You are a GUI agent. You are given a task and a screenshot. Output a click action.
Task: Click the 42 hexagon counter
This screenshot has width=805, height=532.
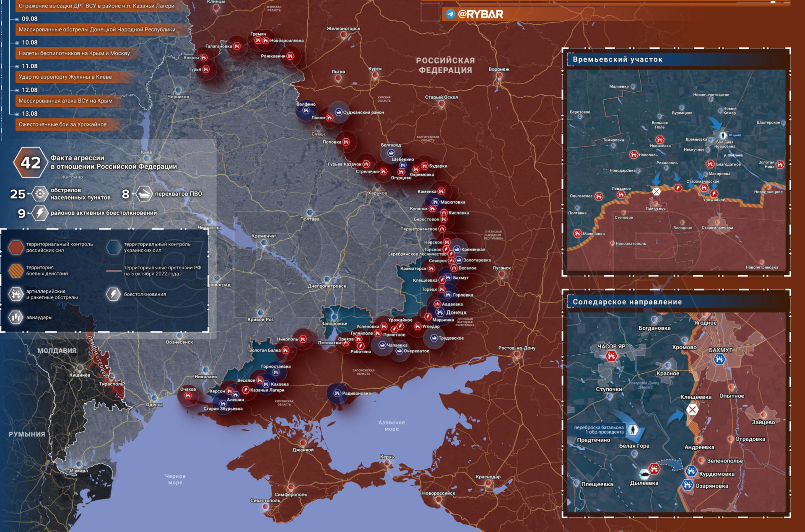(x=30, y=163)
